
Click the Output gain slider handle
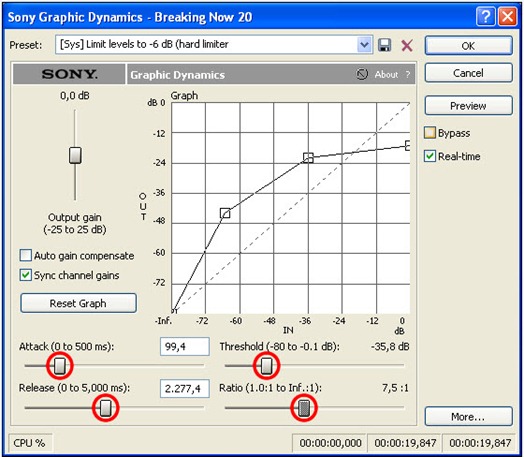pos(75,155)
